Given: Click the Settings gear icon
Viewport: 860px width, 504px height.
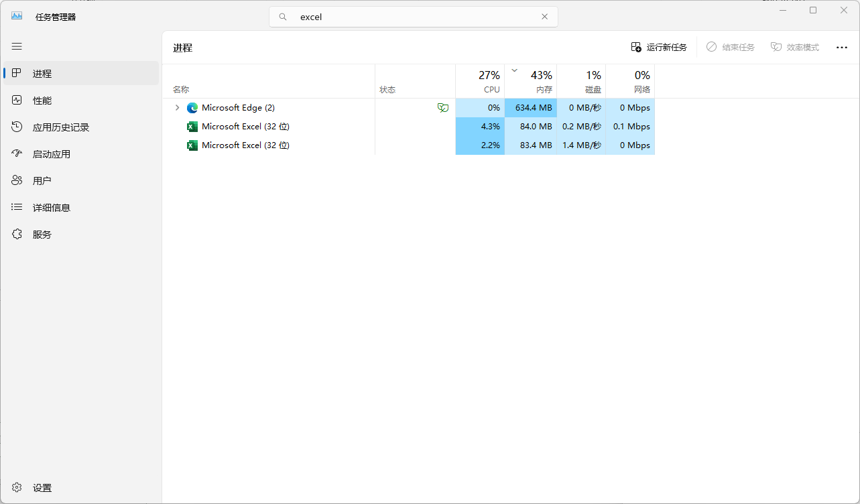Looking at the screenshot, I should [17, 487].
